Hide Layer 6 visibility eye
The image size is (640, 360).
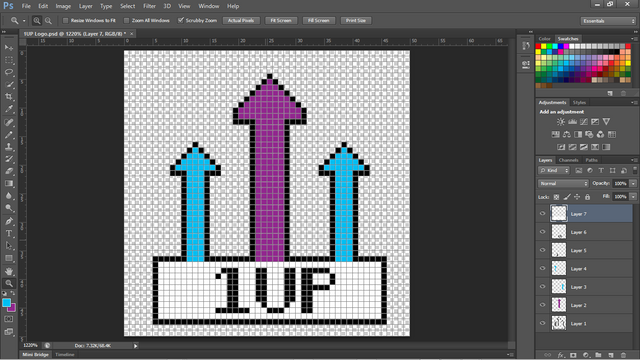coord(542,232)
